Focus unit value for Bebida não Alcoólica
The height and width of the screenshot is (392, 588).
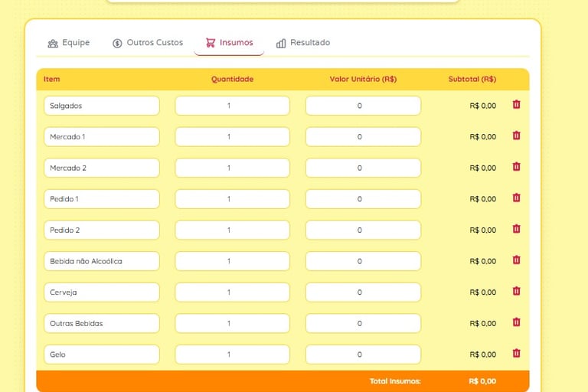click(x=363, y=261)
